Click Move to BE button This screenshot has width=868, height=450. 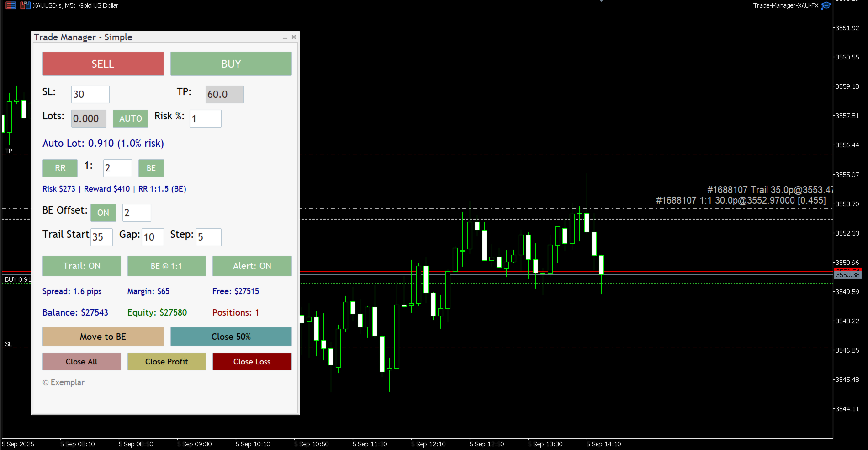coord(103,337)
